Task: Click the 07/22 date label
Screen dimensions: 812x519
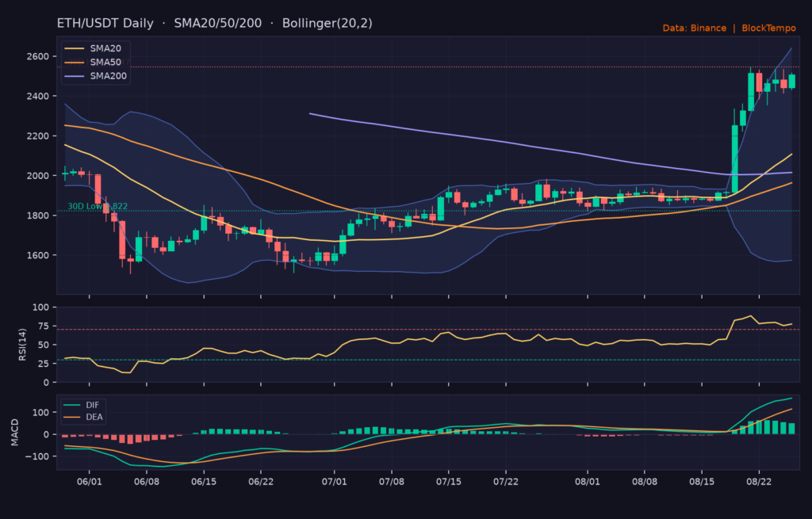Action: [505, 482]
